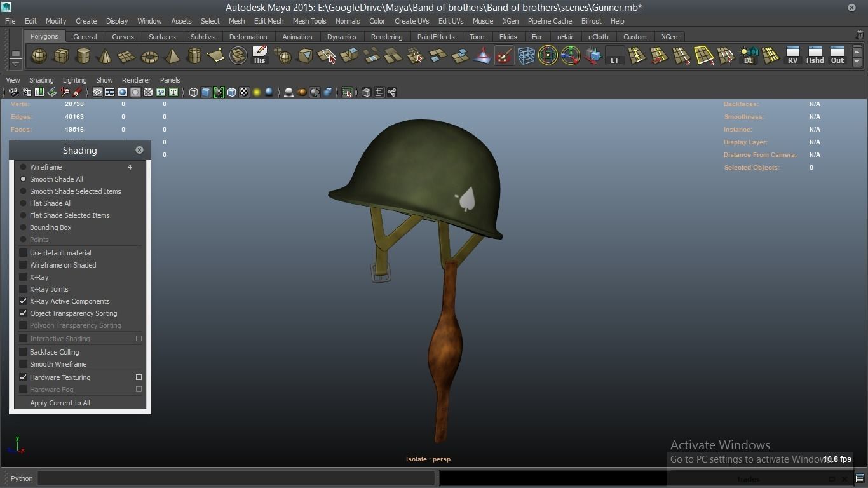Open the Out outliner shelf icon
This screenshot has height=488, width=868.
click(837, 56)
